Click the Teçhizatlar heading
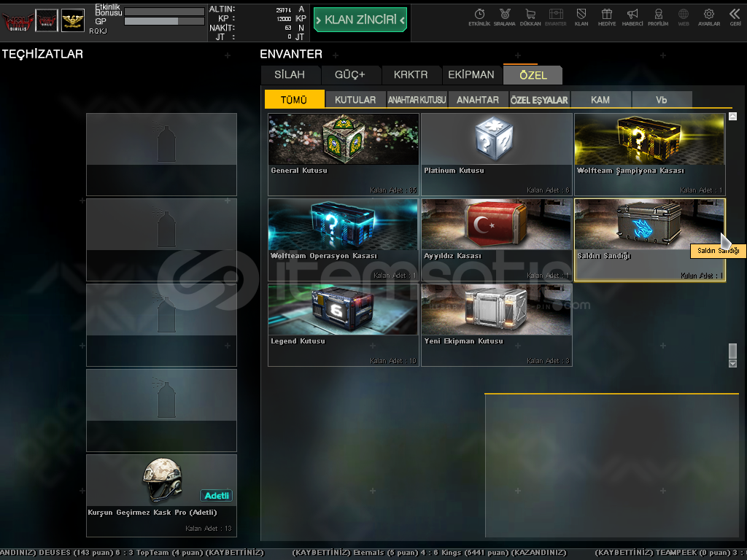The width and height of the screenshot is (747, 560). click(x=42, y=54)
